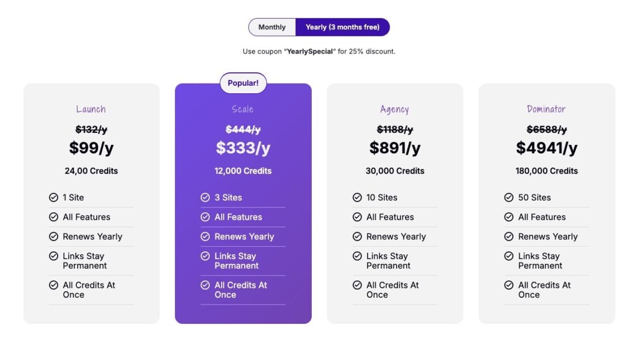Viewport: 644px width, 341px height.
Task: Click the checkmark icon beside 10 Sites
Action: [357, 197]
